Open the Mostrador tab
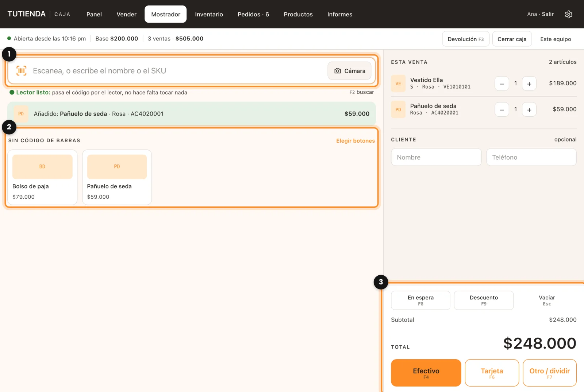The height and width of the screenshot is (392, 584). [166, 14]
